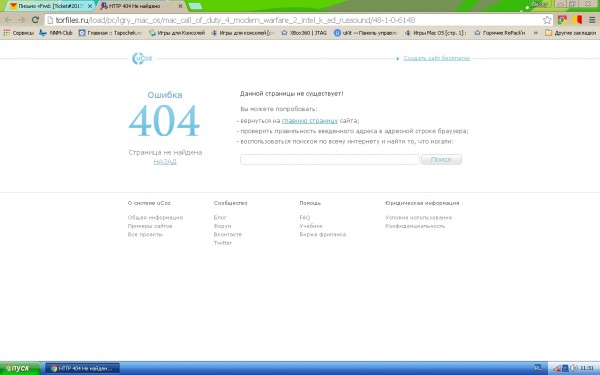Open the 'Twitter' community link
This screenshot has width=600, height=375.
coord(223,243)
